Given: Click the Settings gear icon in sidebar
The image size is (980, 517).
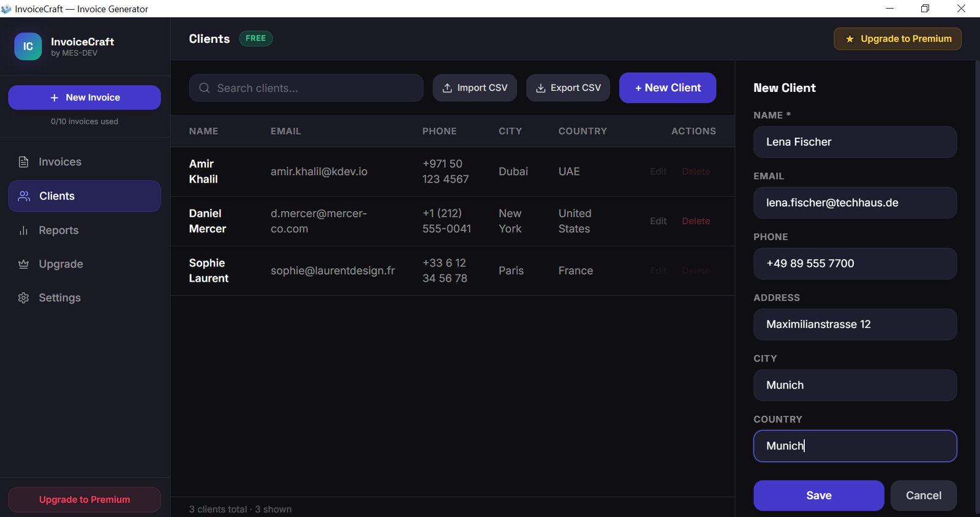Looking at the screenshot, I should [23, 298].
